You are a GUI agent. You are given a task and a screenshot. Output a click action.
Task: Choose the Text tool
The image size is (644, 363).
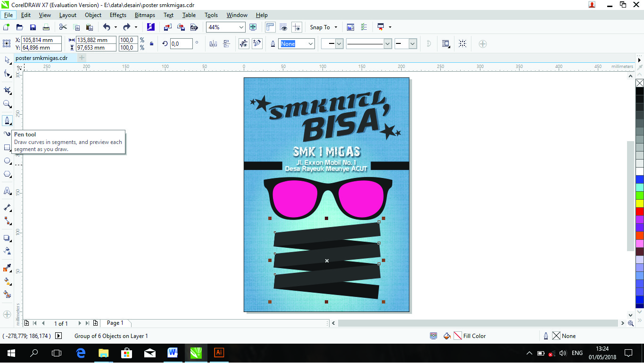click(x=7, y=191)
